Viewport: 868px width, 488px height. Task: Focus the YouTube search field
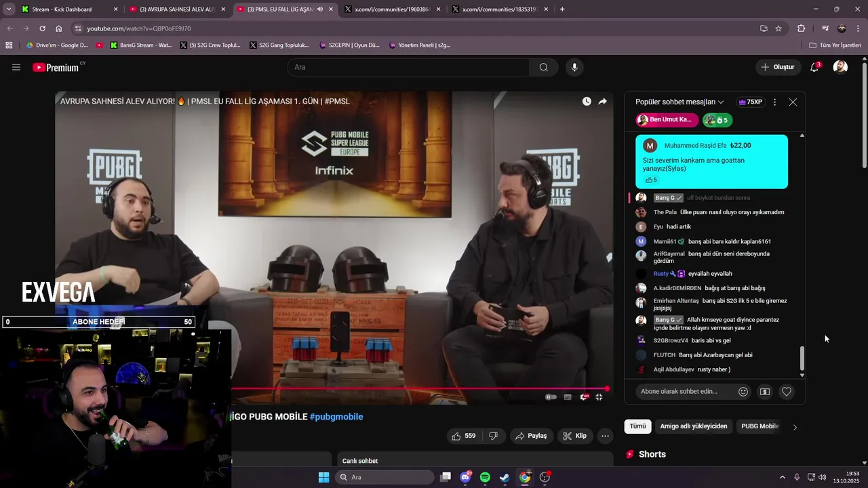click(408, 67)
